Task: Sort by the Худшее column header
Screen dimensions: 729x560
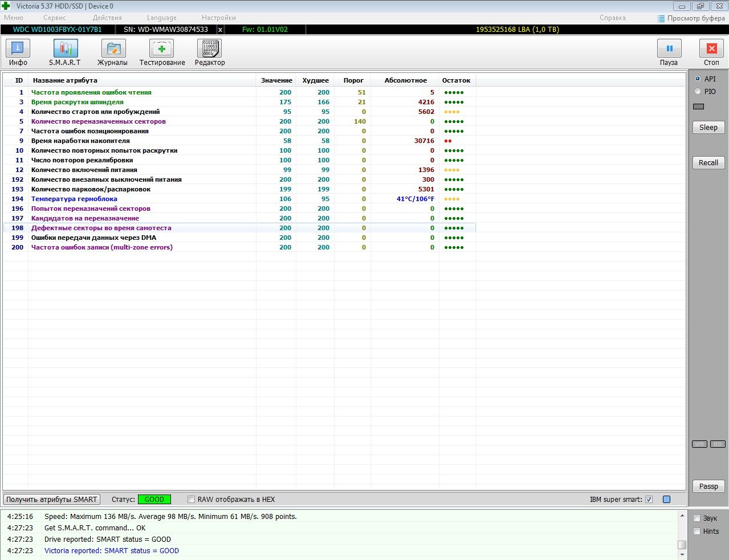Action: click(315, 80)
